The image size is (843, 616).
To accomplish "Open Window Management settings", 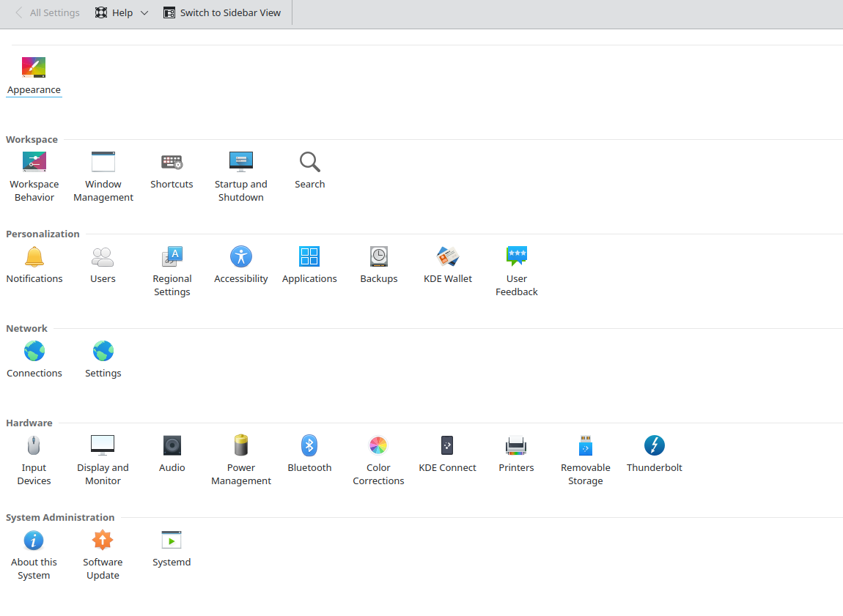I will pos(103,162).
